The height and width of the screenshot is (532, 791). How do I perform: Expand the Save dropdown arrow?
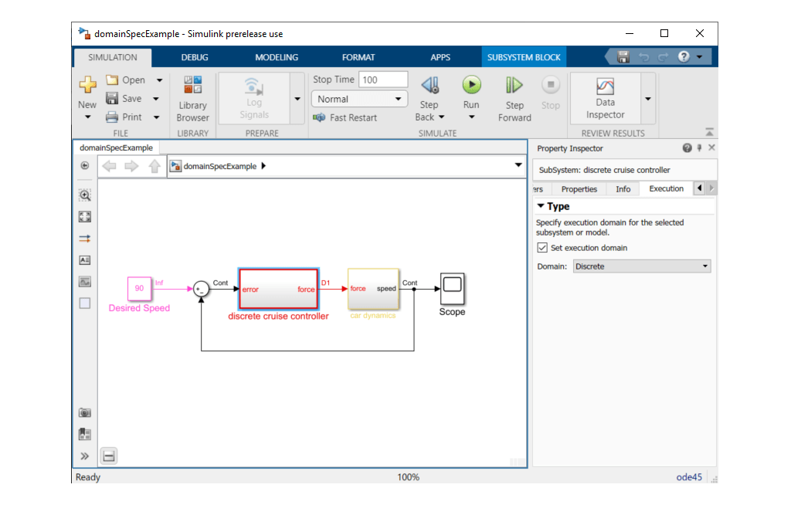(x=156, y=99)
